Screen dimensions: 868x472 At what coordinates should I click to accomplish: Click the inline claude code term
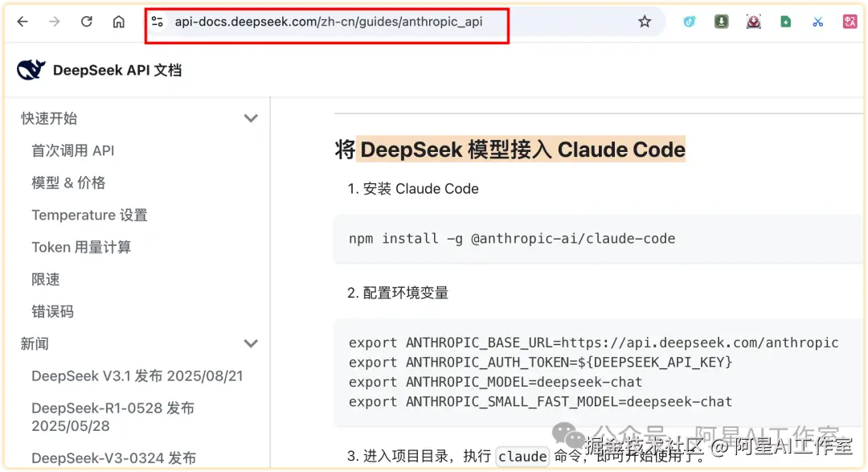[x=522, y=457]
